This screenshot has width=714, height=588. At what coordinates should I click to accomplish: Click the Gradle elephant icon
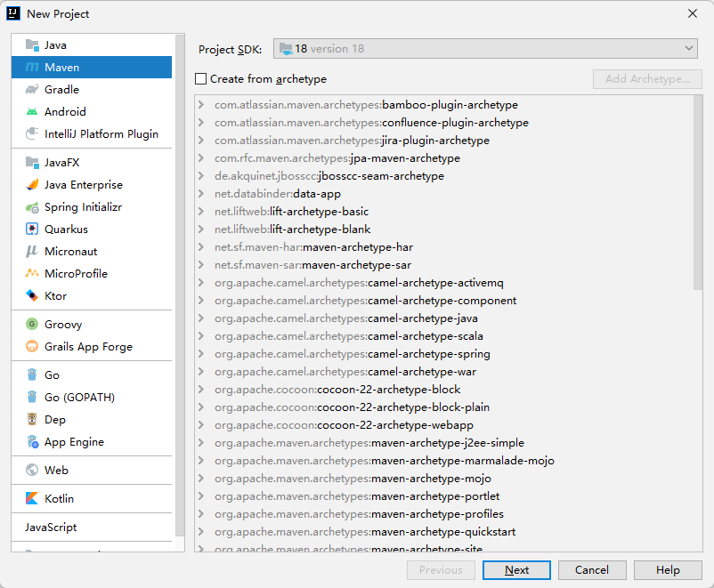tap(32, 90)
